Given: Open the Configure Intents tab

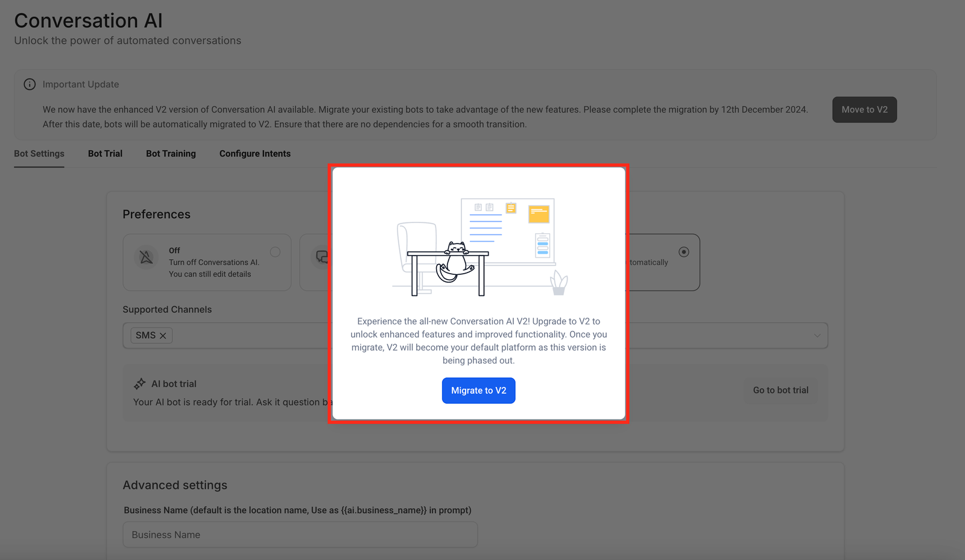Looking at the screenshot, I should [x=255, y=154].
